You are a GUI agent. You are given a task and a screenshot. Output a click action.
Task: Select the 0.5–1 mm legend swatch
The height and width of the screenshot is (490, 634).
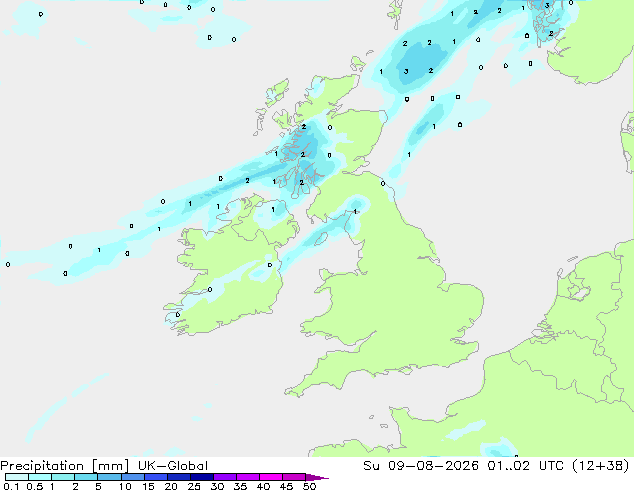coord(40,477)
